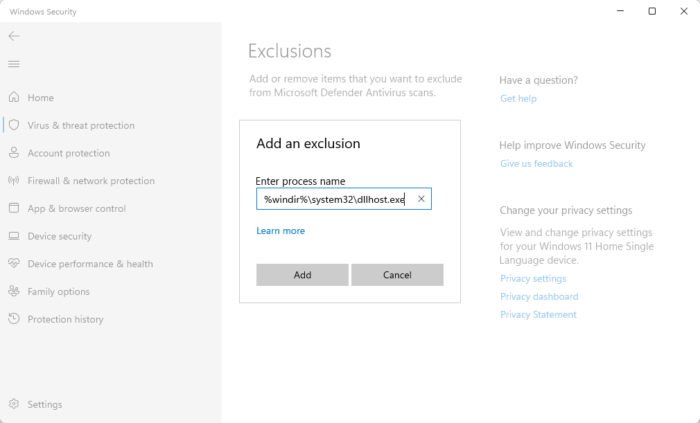Click the Account protection person icon
The width and height of the screenshot is (700, 423).
coord(14,153)
